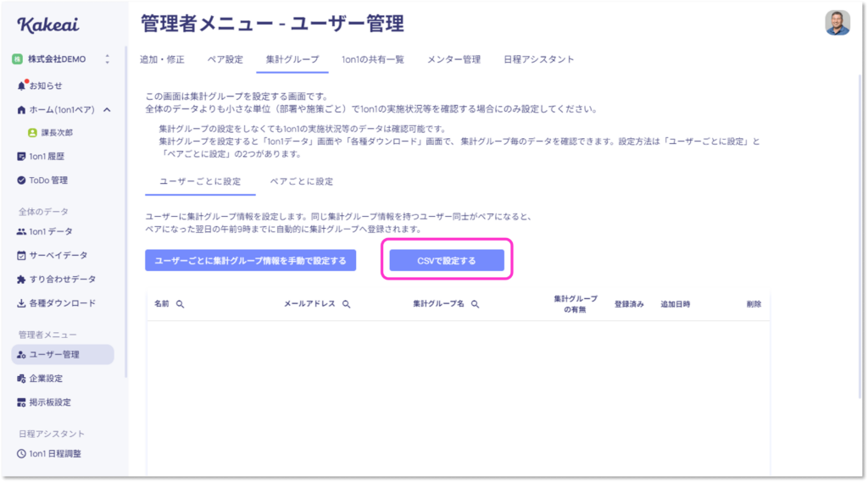868x482 pixels.
Task: Click the 全体のデータ section label
Action: (x=43, y=212)
